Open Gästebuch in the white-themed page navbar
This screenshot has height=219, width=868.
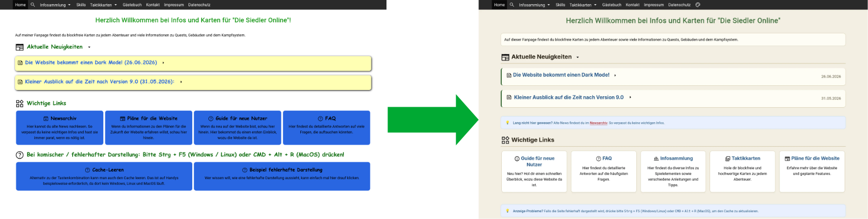coord(132,5)
